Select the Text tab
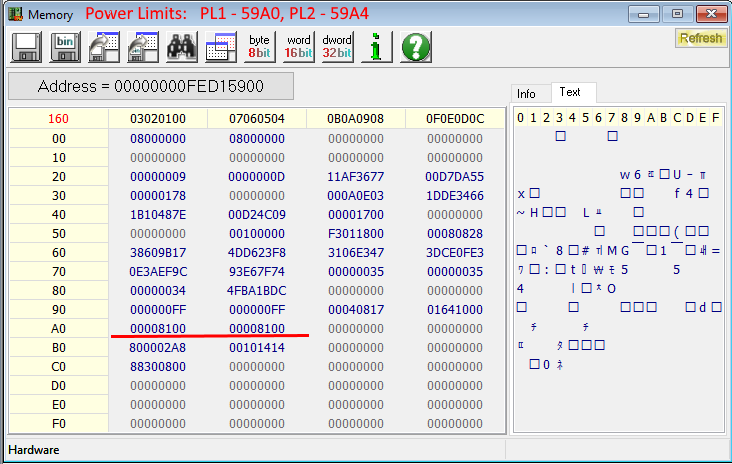732x464 pixels. pyautogui.click(x=570, y=92)
